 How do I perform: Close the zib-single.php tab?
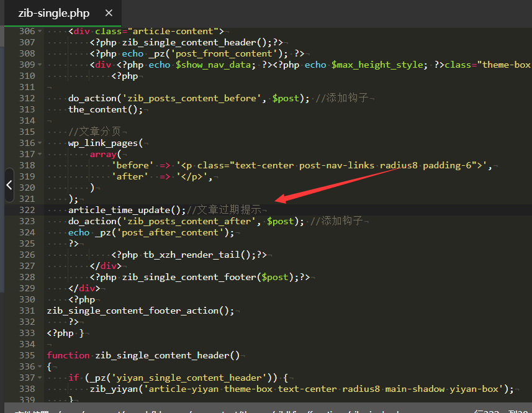coord(109,13)
